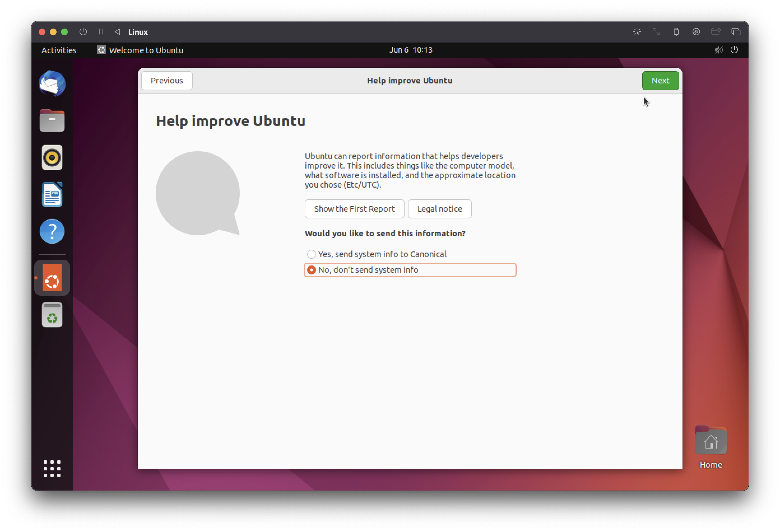Click the VM power icon in titlebar
Screen dimensions: 780x532
tap(83, 32)
